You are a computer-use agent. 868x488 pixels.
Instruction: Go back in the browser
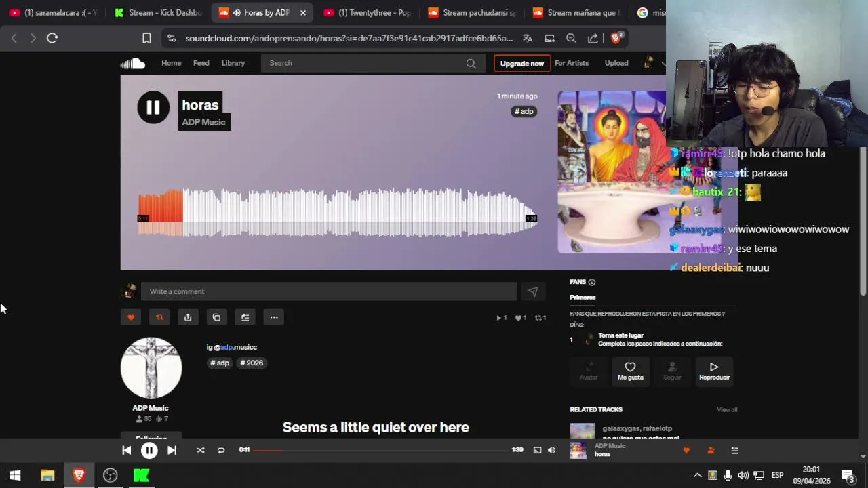click(14, 38)
